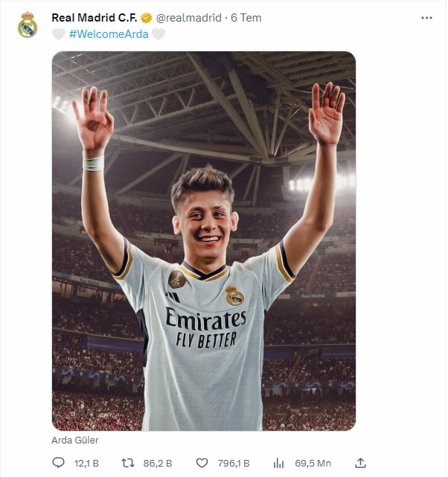This screenshot has width=448, height=477.
Task: Click the reply speech bubble icon
Action: click(59, 463)
